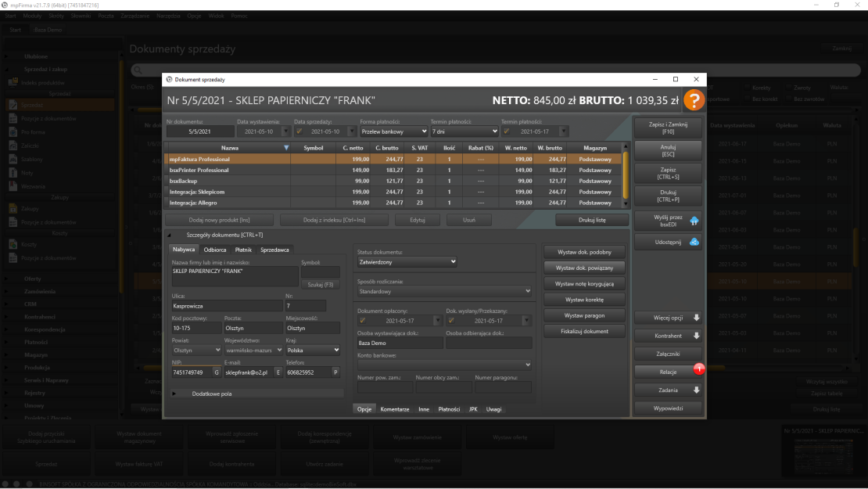Toggle the Dokument opłacony checkbox
This screenshot has width=868, height=489.
pos(363,321)
